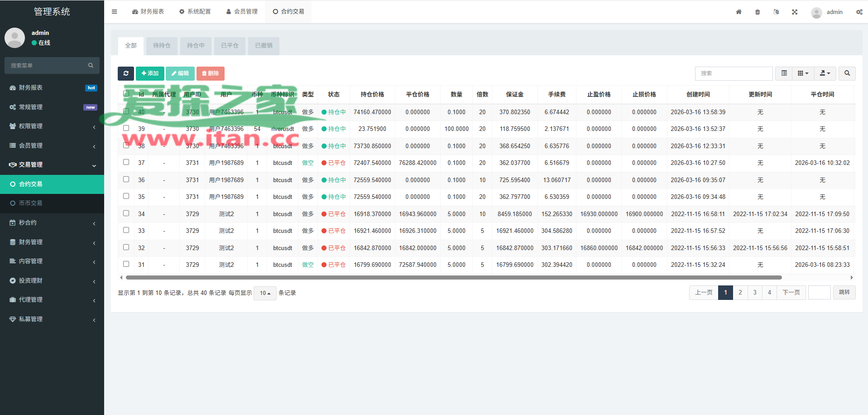Check the checkbox for row id 37
The image size is (868, 415).
click(126, 162)
